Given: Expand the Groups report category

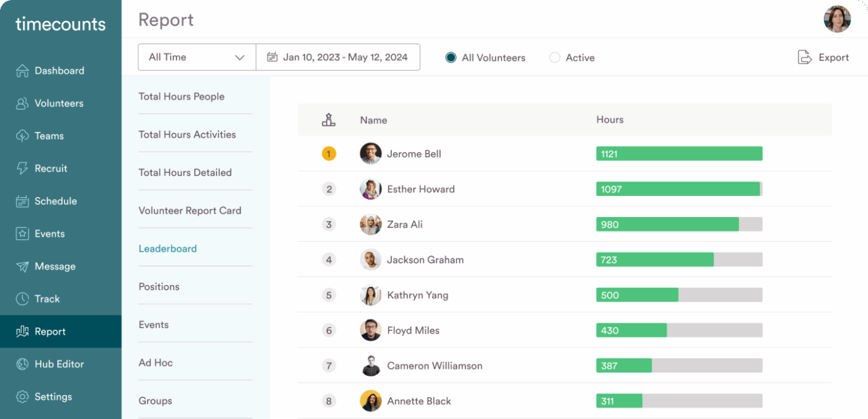Looking at the screenshot, I should (155, 400).
